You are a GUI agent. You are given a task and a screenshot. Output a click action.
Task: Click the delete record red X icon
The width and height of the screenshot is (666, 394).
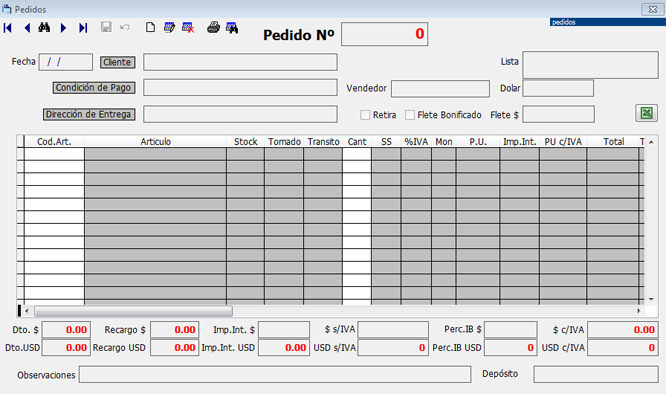click(188, 28)
